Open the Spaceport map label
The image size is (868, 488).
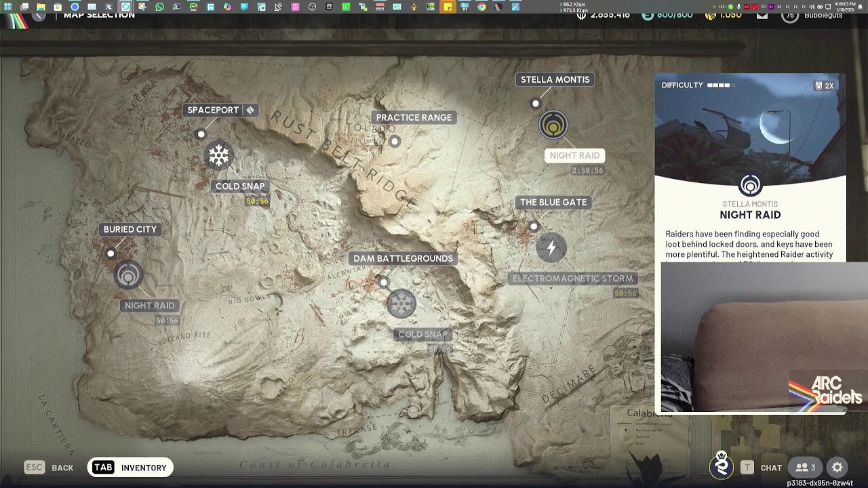coord(220,110)
